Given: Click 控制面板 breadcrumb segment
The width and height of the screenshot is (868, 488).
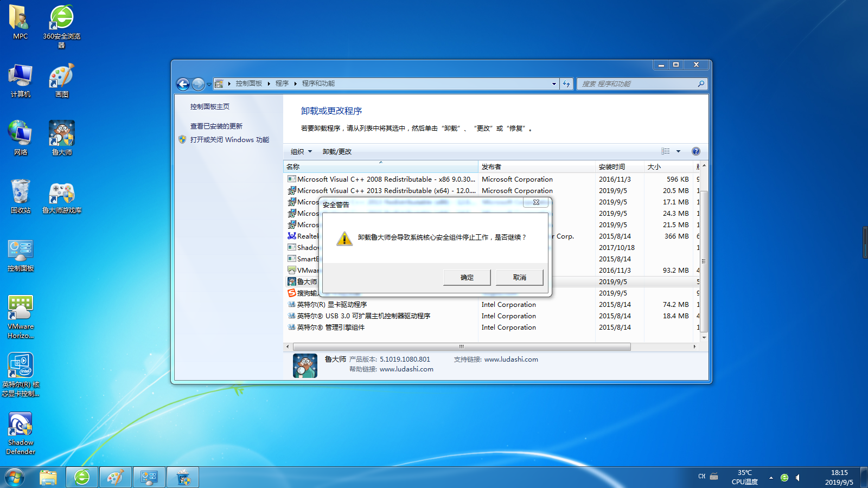Looking at the screenshot, I should 249,84.
